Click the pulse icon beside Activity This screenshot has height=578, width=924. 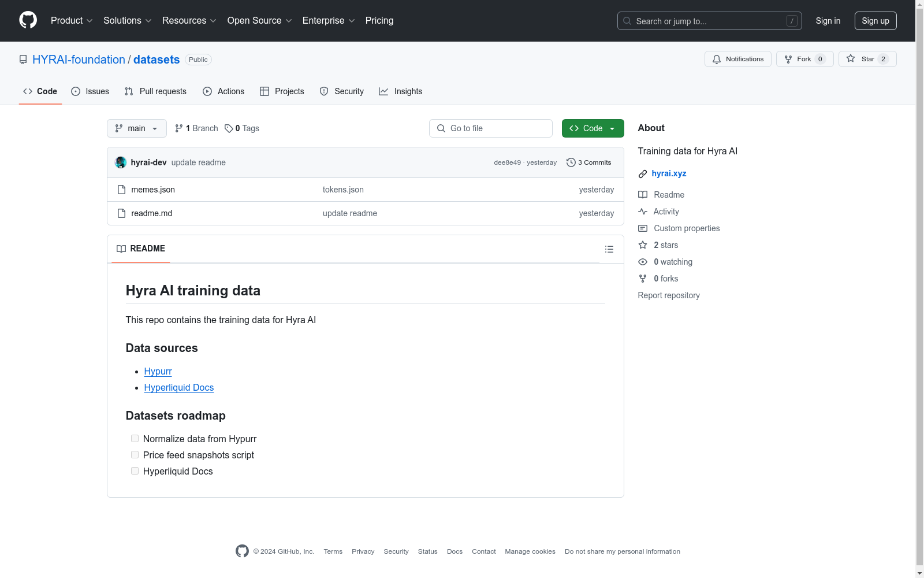tap(643, 212)
